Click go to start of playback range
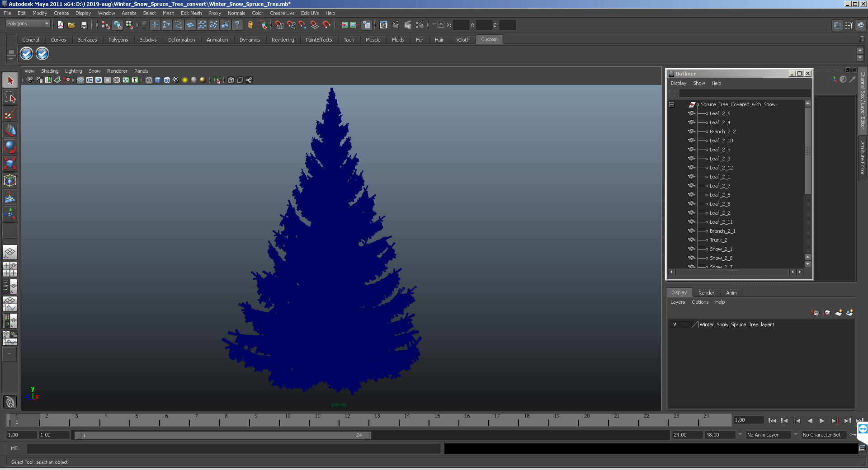The image size is (868, 470). click(772, 421)
